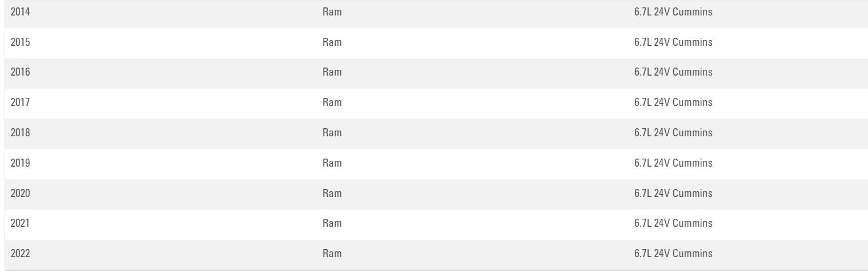Click the 2018 year cell
Screen dimensions: 868x276
(20, 133)
